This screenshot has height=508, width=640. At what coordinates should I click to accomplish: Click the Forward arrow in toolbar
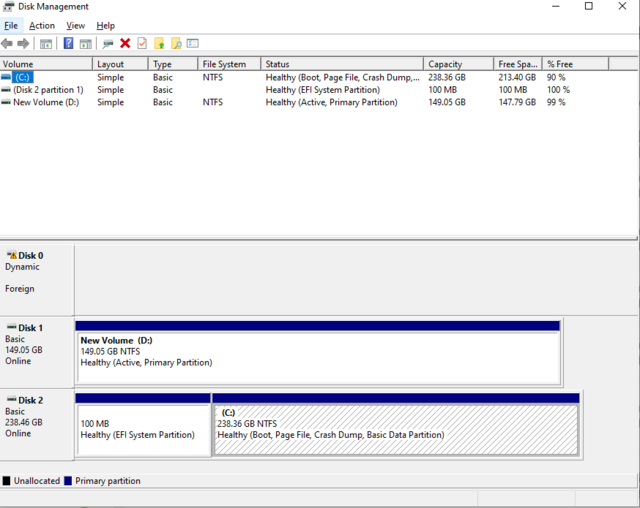pos(23,44)
